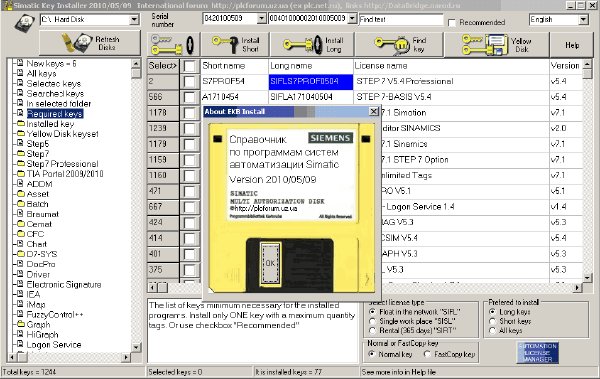600x379 pixels.
Task: Click the FuzzyControl++ item icon
Action: pos(21,314)
